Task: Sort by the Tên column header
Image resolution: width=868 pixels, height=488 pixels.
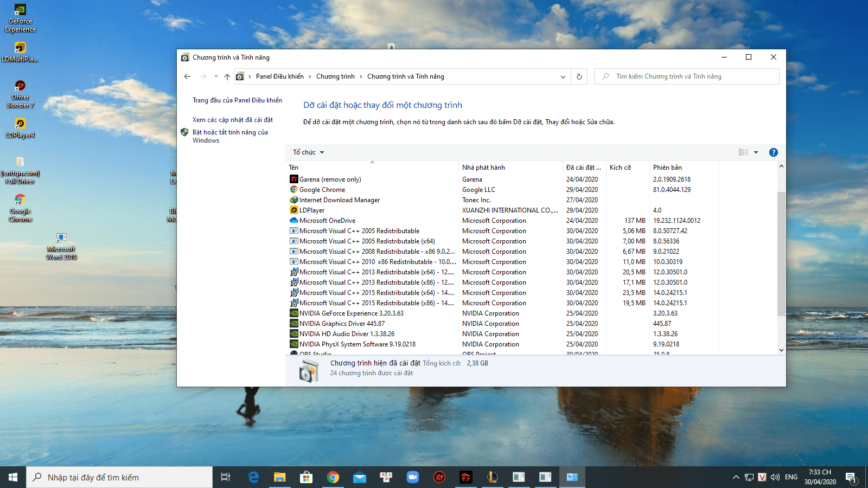Action: [x=373, y=167]
